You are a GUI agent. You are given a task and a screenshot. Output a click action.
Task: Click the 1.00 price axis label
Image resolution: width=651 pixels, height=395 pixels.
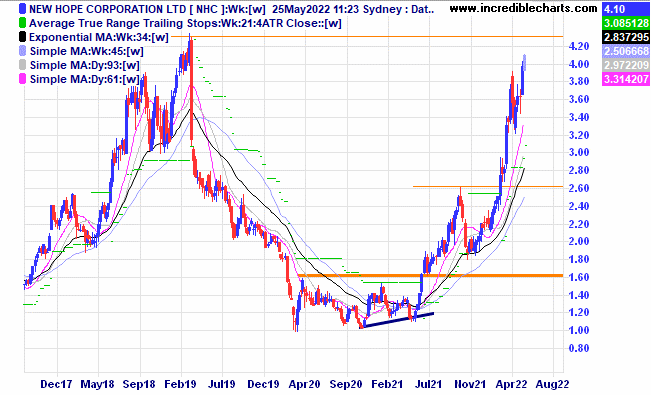click(x=579, y=330)
